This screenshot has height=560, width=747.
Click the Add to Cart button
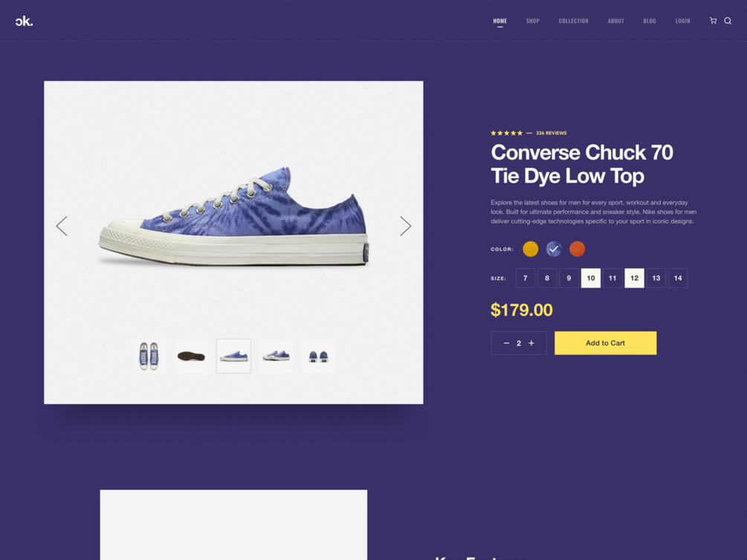tap(605, 343)
